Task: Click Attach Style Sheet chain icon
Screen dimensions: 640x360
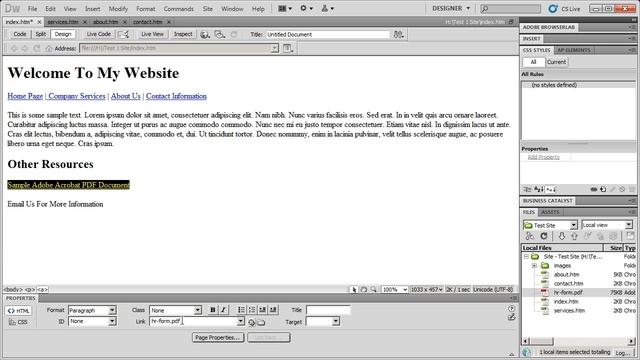Action: [594, 189]
